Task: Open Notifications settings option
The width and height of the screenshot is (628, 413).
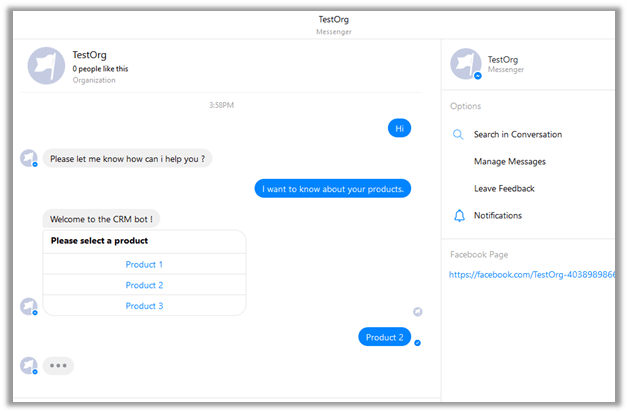Action: (x=497, y=216)
